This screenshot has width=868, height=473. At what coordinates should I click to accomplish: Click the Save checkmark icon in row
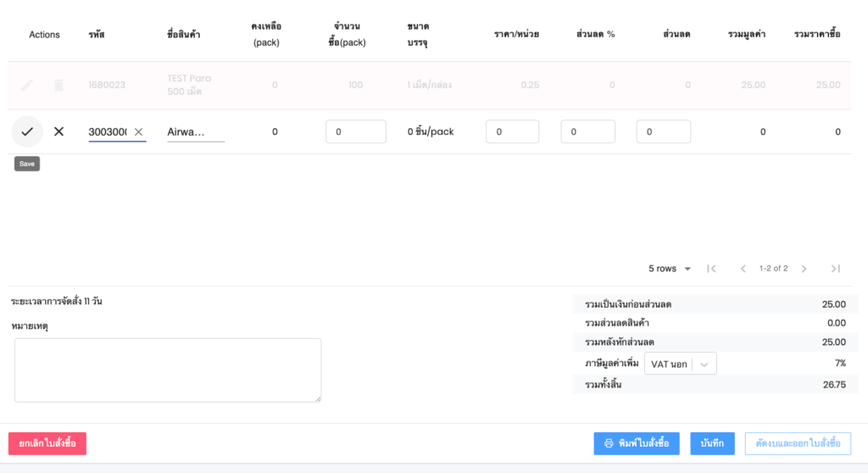coord(27,131)
